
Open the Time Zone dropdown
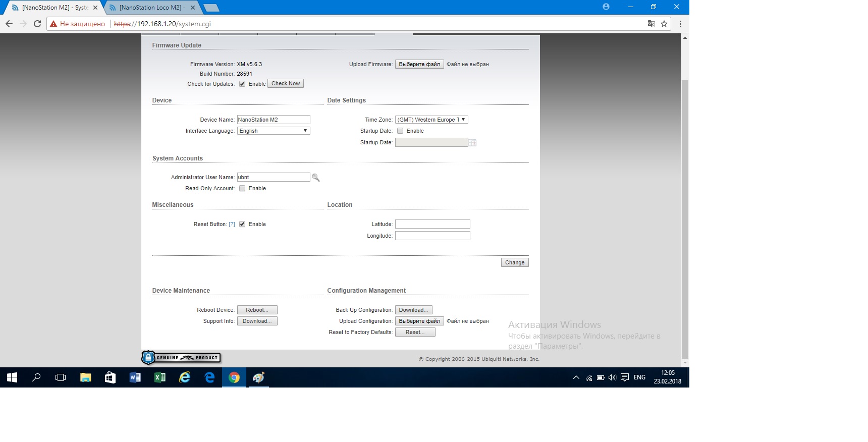pos(431,120)
